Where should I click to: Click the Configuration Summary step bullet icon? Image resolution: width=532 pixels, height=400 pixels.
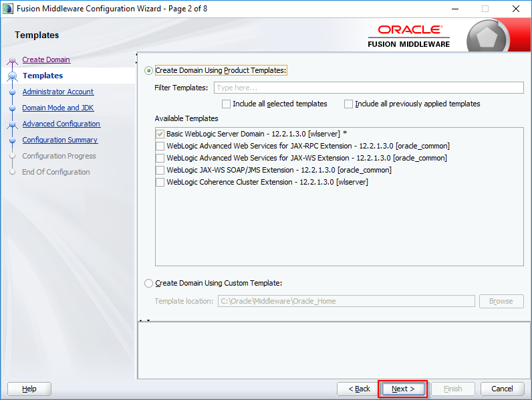(x=13, y=140)
